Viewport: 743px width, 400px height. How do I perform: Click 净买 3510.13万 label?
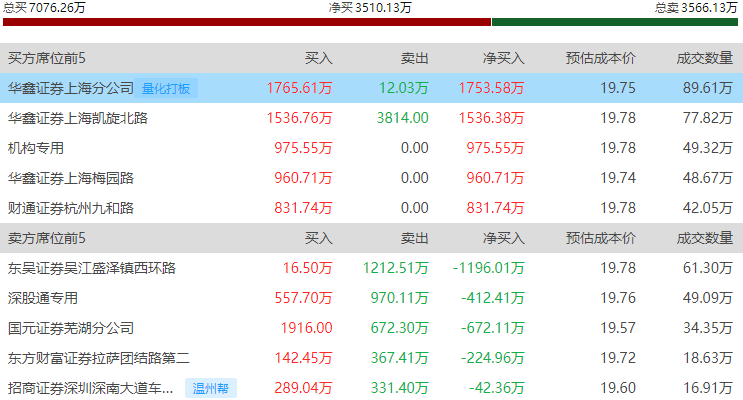(x=370, y=7)
